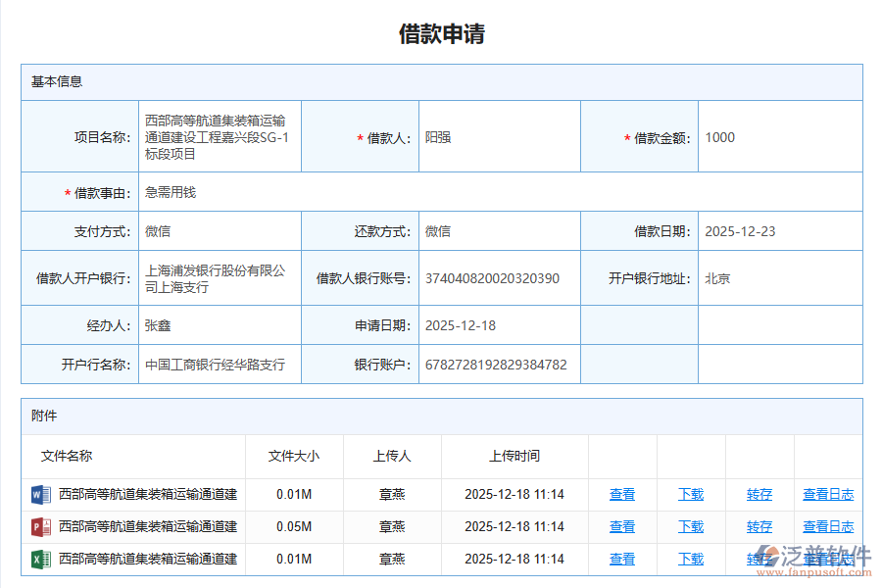The image size is (882, 588).
Task: Click the Word document icon on first attachment
Action: (x=40, y=495)
